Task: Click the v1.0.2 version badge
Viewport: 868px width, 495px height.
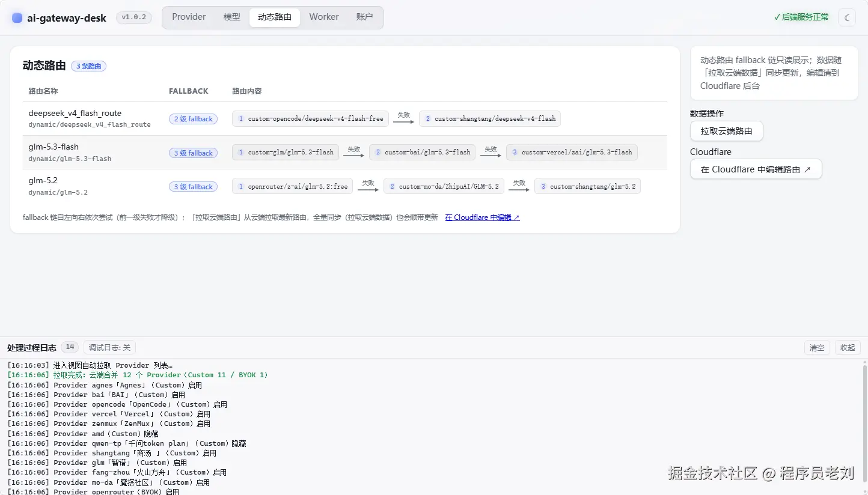Action: [134, 17]
